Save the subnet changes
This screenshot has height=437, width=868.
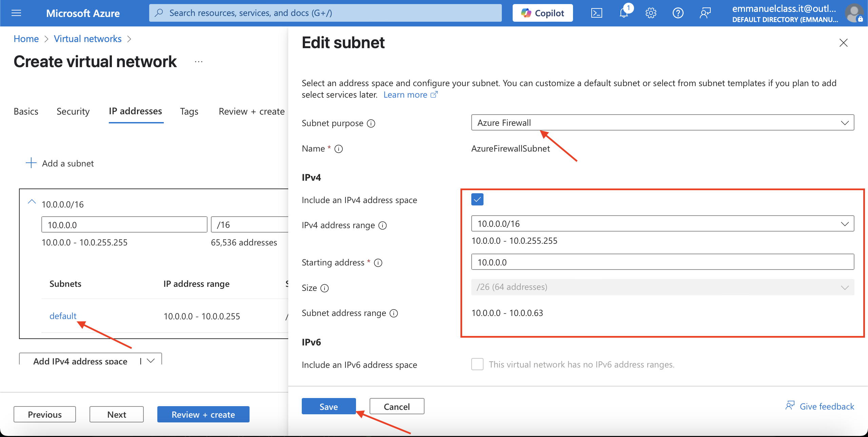point(329,406)
